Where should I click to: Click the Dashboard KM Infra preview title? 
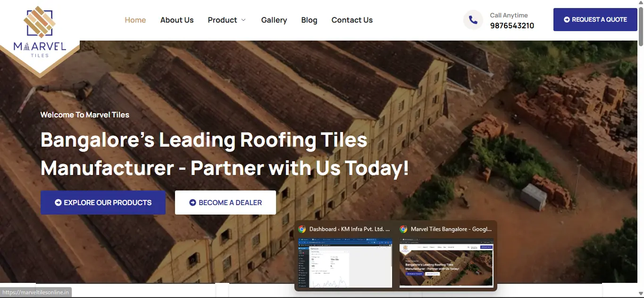[x=350, y=229]
